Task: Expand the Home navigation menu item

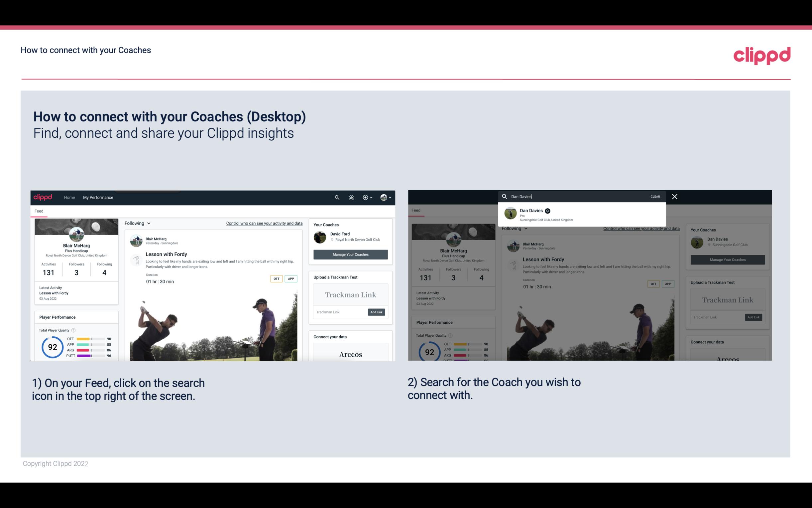Action: (x=69, y=197)
